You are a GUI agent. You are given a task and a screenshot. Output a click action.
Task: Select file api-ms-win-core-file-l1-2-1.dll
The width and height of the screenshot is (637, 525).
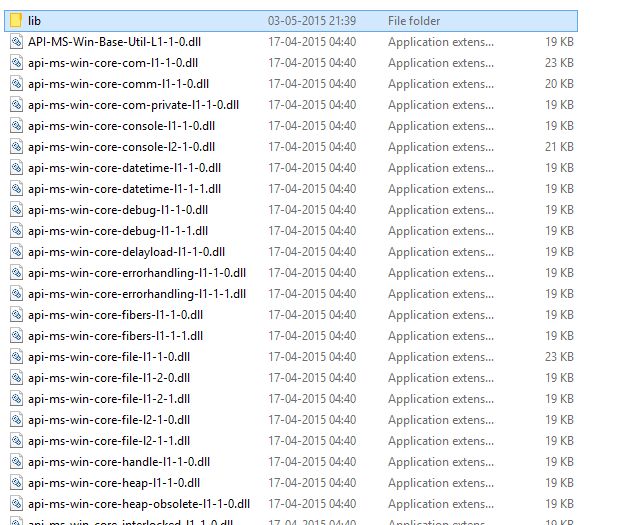109,399
